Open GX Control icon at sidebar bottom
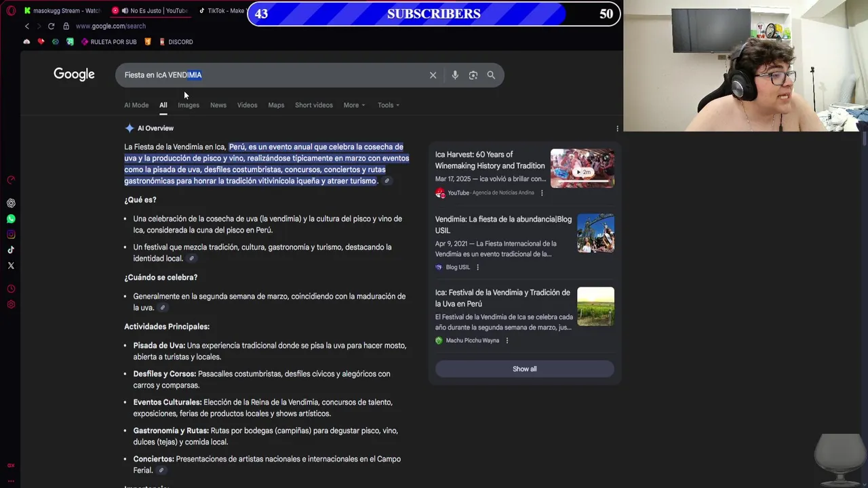The image size is (868, 488). 11,465
